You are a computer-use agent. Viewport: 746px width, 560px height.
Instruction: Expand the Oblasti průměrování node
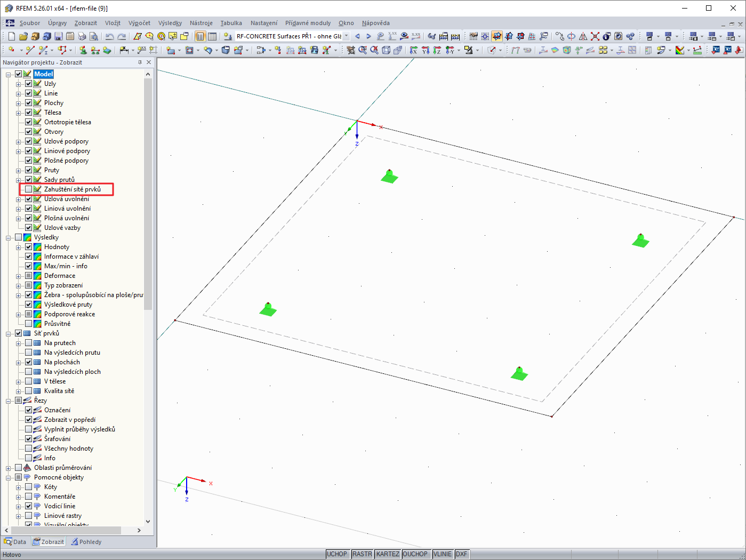pyautogui.click(x=9, y=468)
